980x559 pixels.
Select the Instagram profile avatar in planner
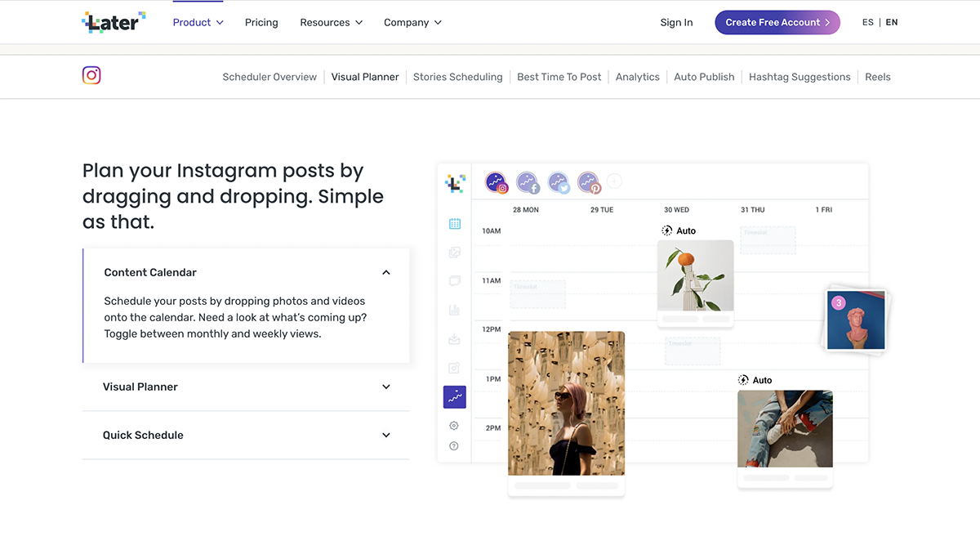coord(497,182)
